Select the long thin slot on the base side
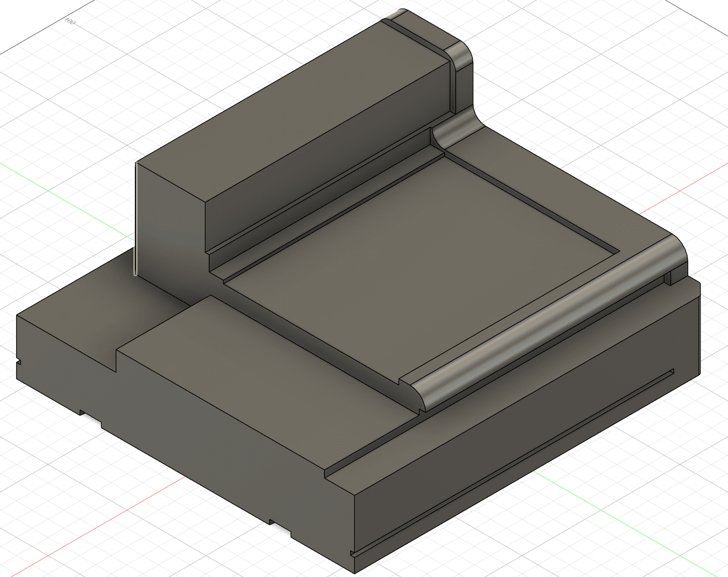This screenshot has height=577, width=728. (511, 462)
